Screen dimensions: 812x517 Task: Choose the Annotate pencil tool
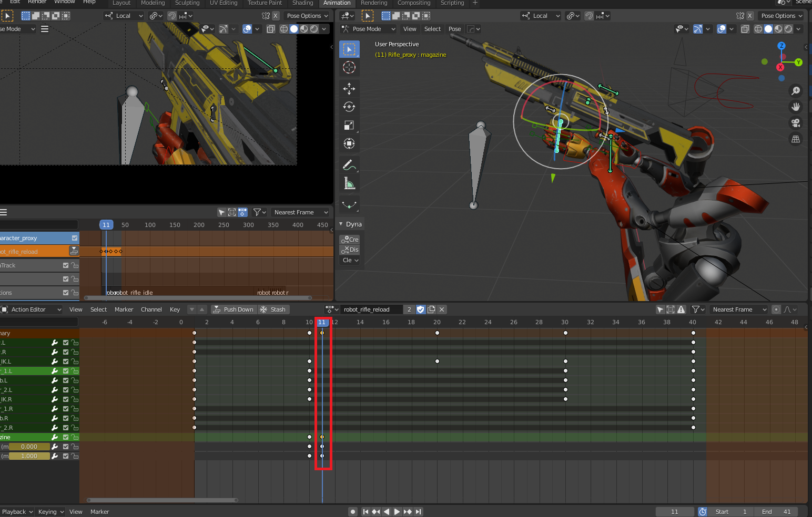coord(349,165)
